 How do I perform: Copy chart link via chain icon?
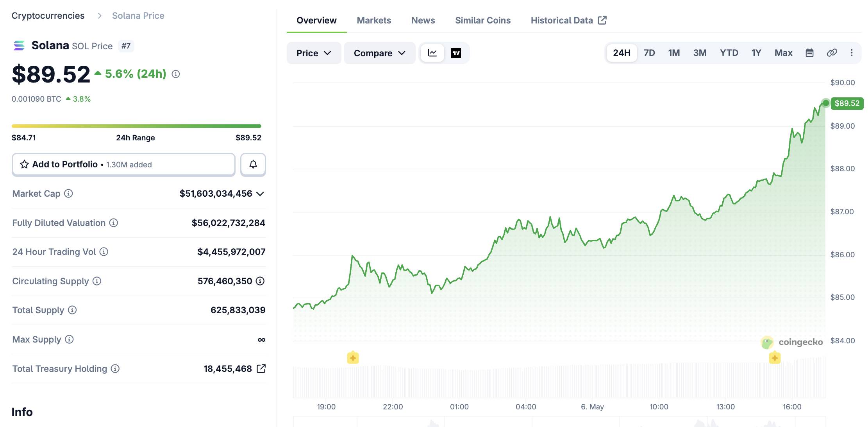pyautogui.click(x=832, y=53)
